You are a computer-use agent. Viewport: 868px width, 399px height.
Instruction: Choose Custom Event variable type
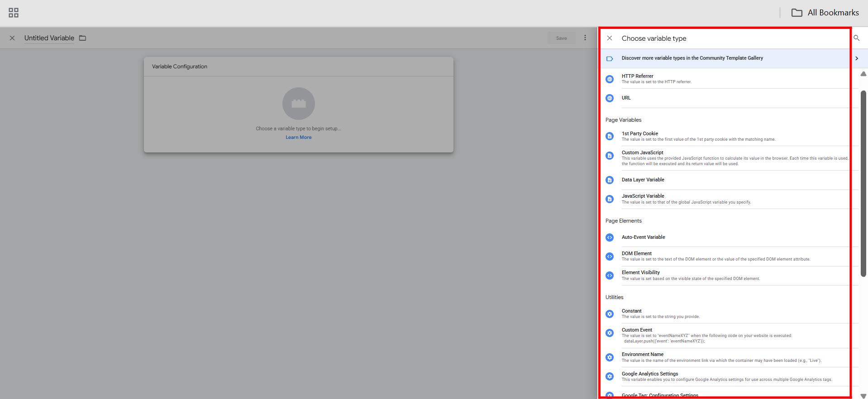pos(732,336)
